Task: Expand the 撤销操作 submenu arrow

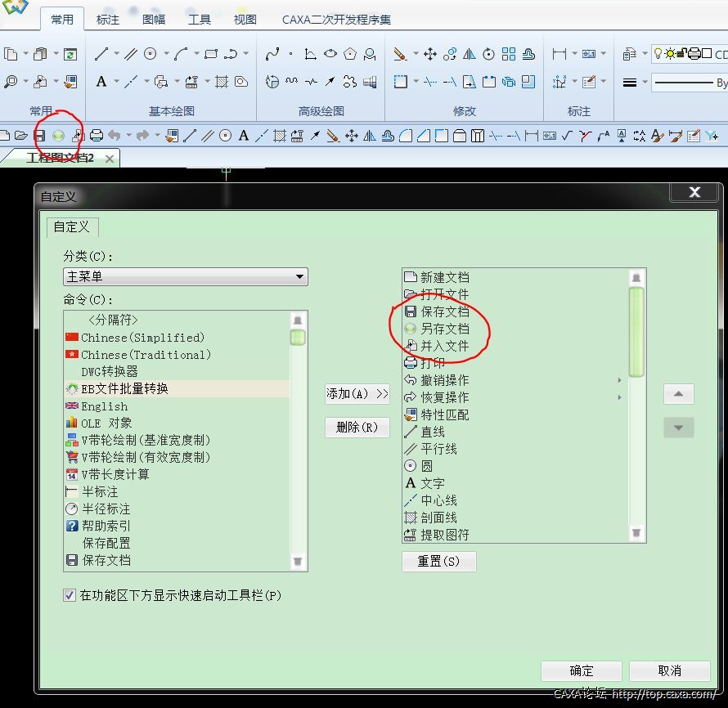Action: click(619, 380)
